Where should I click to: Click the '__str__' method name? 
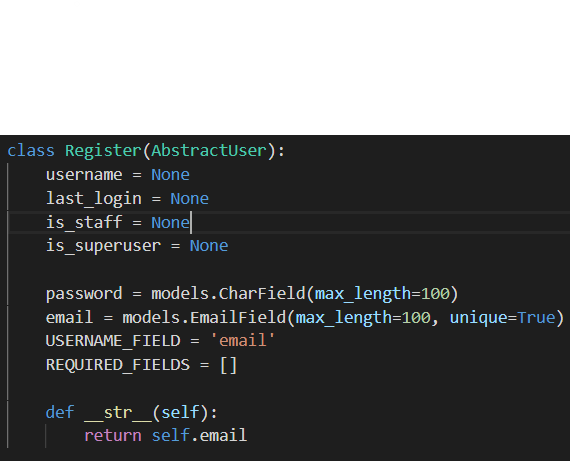click(x=118, y=413)
